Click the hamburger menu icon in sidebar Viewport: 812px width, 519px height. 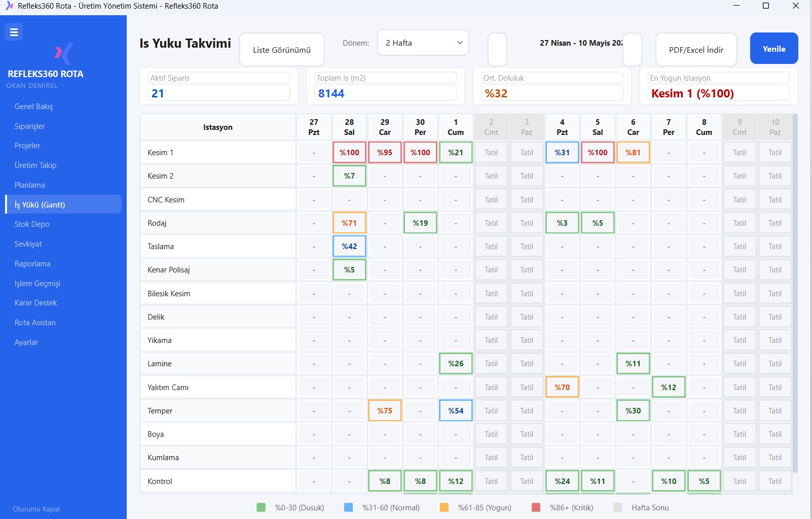(x=14, y=32)
